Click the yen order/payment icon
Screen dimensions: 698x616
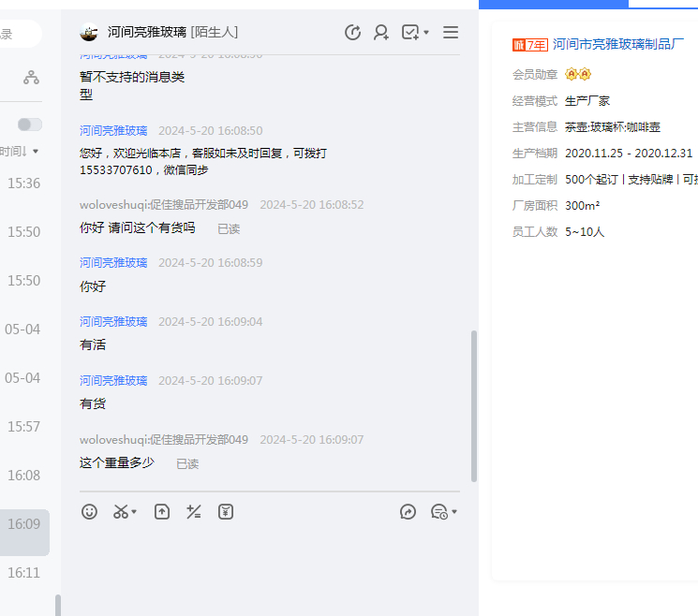point(226,512)
